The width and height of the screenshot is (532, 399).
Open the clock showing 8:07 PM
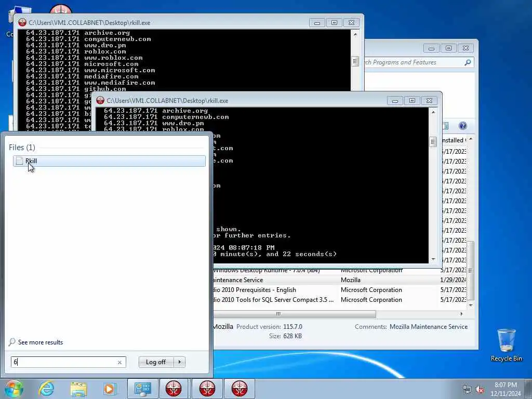[x=506, y=389]
